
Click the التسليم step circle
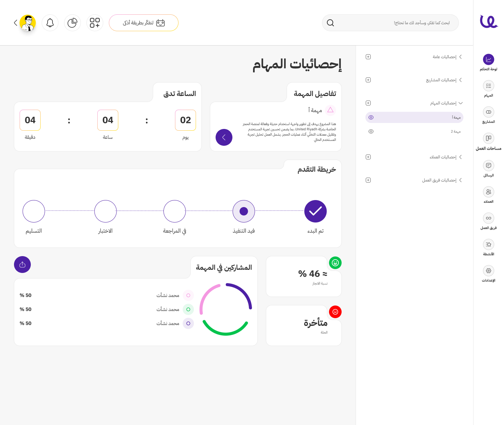coord(34,211)
